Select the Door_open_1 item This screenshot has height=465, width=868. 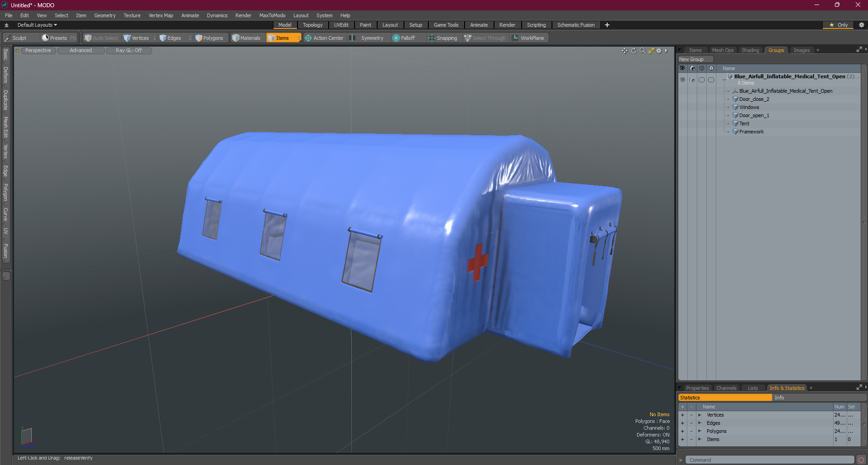point(754,115)
